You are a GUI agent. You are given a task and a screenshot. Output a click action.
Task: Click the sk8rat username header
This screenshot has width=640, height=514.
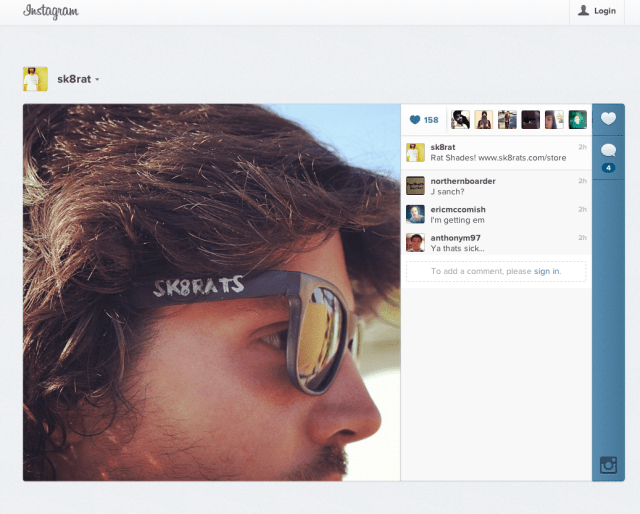pos(73,79)
